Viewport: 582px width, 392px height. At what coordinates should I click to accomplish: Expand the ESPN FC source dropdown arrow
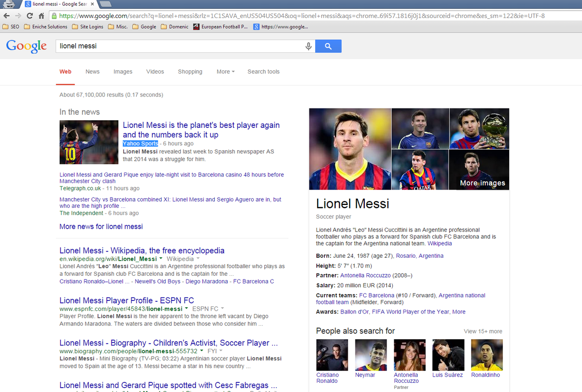[223, 309]
